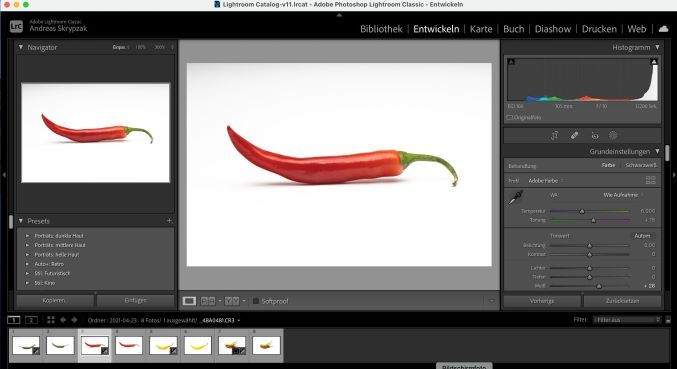677x369 pixels.
Task: Click the Zurücksetzen button
Action: (622, 301)
